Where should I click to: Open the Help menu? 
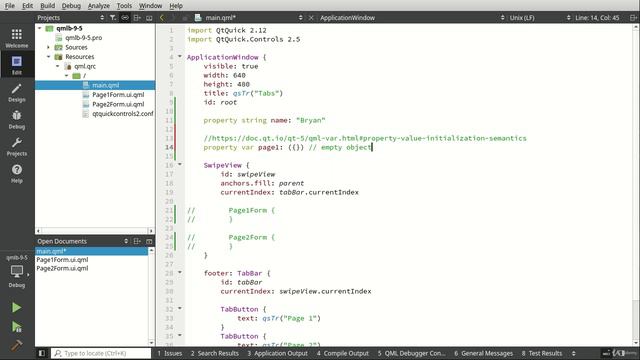tap(176, 6)
